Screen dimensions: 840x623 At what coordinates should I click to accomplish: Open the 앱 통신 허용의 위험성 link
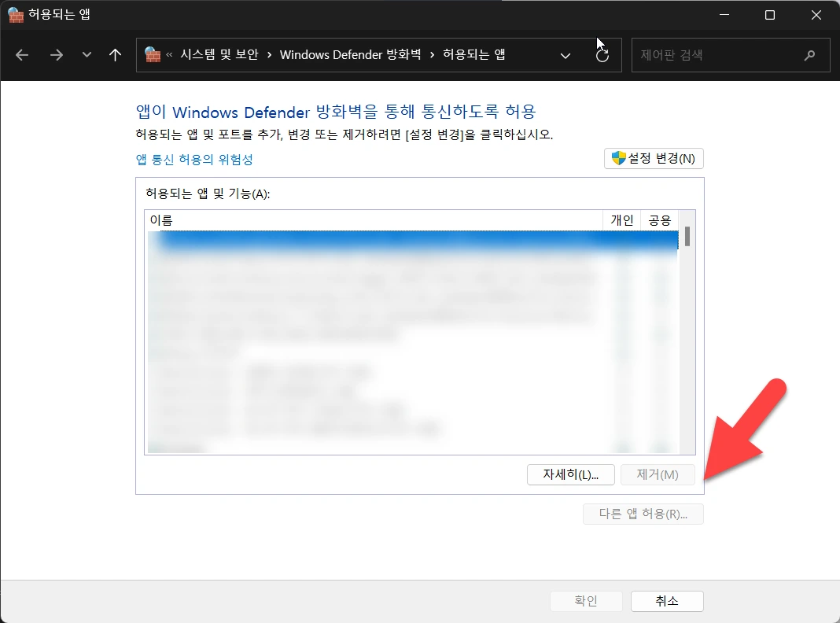point(194,160)
